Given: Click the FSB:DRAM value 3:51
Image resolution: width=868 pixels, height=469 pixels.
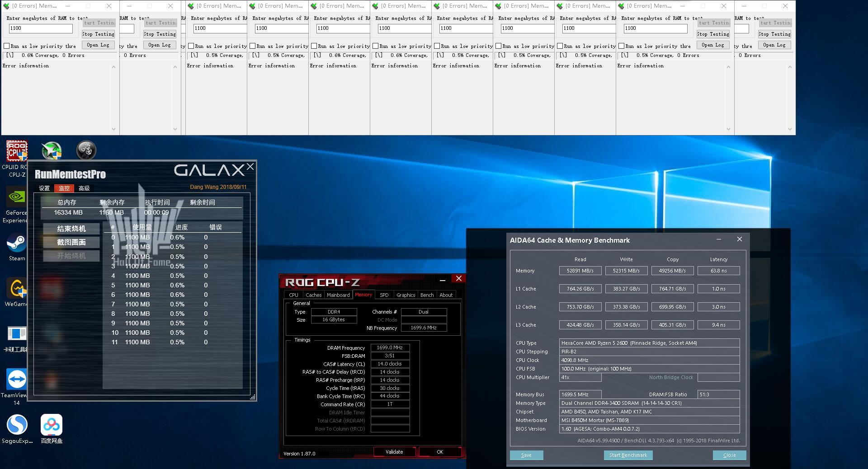Looking at the screenshot, I should [x=390, y=356].
